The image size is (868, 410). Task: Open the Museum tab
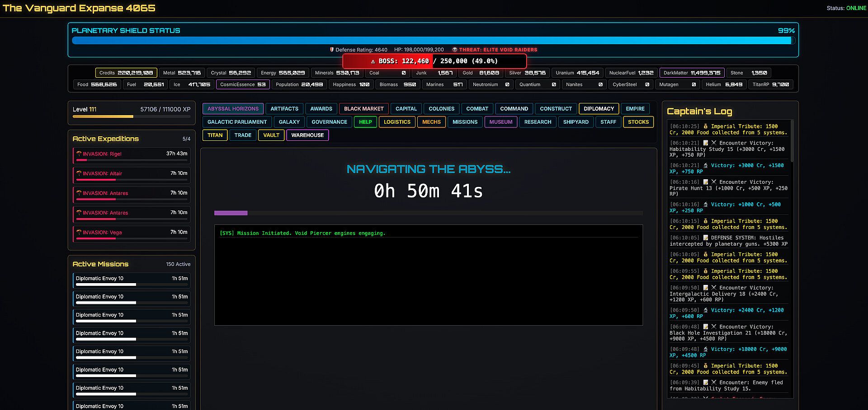pyautogui.click(x=501, y=122)
